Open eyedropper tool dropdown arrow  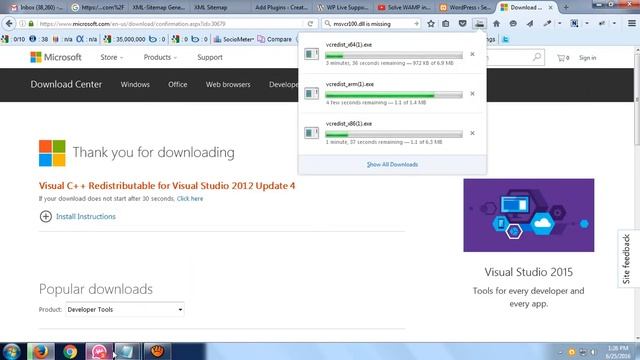click(x=560, y=24)
